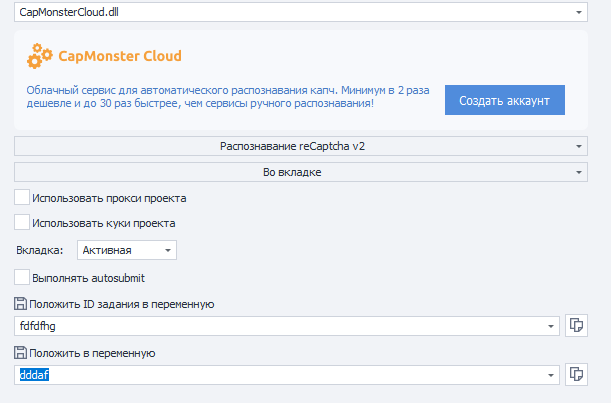Click the highlighted dddaf input field

coord(280,375)
